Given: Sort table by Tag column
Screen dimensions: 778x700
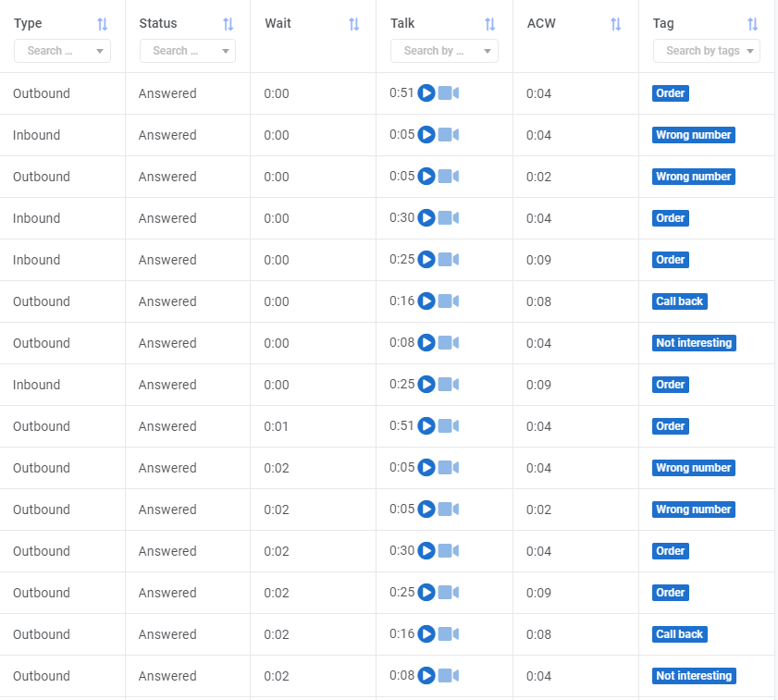Looking at the screenshot, I should 753,24.
